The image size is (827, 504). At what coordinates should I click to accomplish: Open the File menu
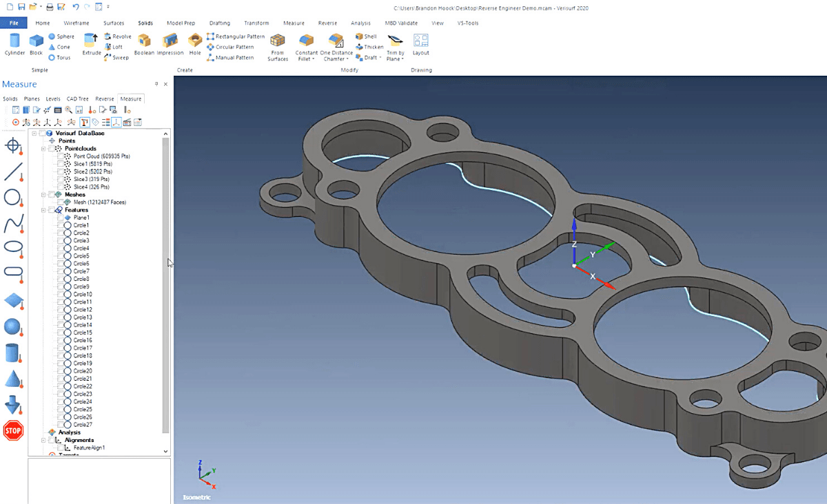point(14,23)
